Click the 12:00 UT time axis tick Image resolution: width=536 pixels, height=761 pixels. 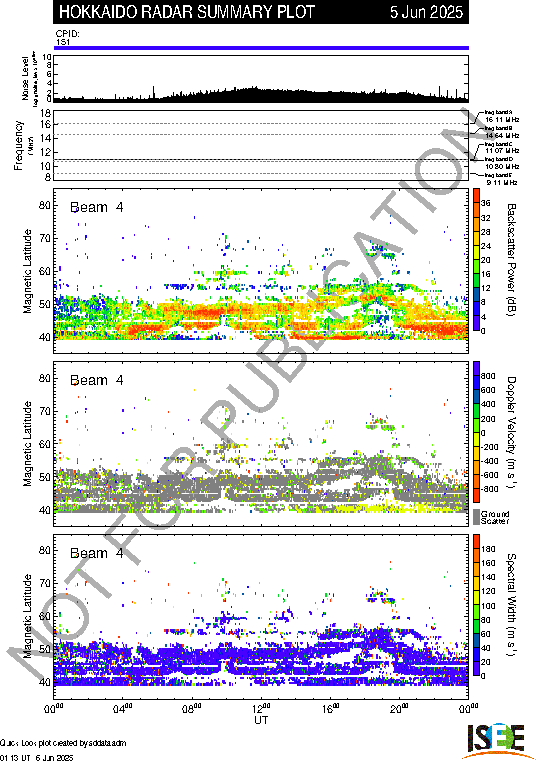pos(261,709)
